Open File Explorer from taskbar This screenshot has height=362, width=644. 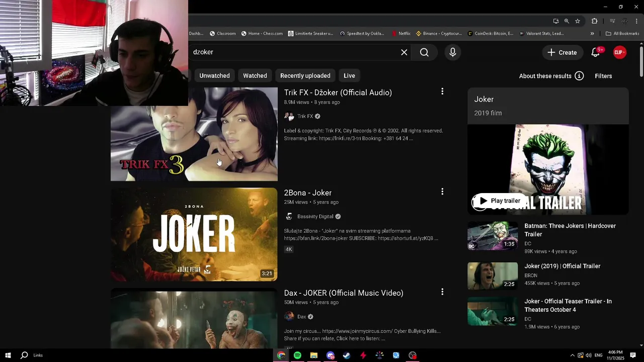pyautogui.click(x=314, y=355)
